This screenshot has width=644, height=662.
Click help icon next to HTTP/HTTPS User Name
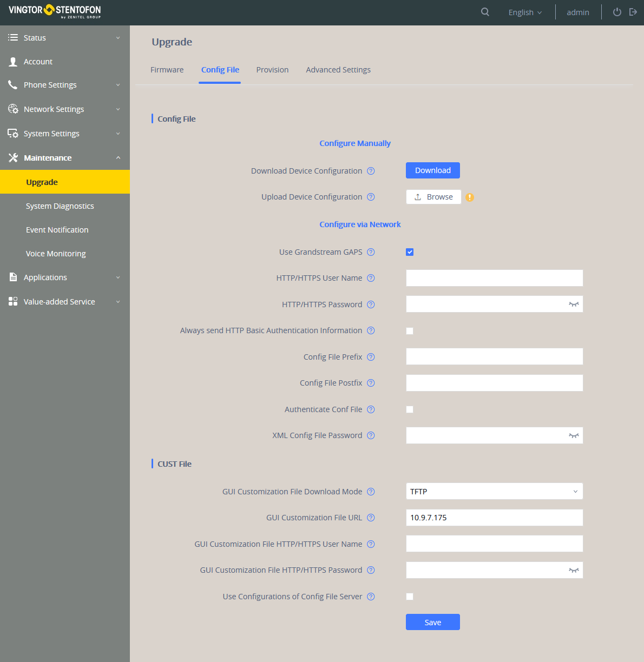pos(371,278)
